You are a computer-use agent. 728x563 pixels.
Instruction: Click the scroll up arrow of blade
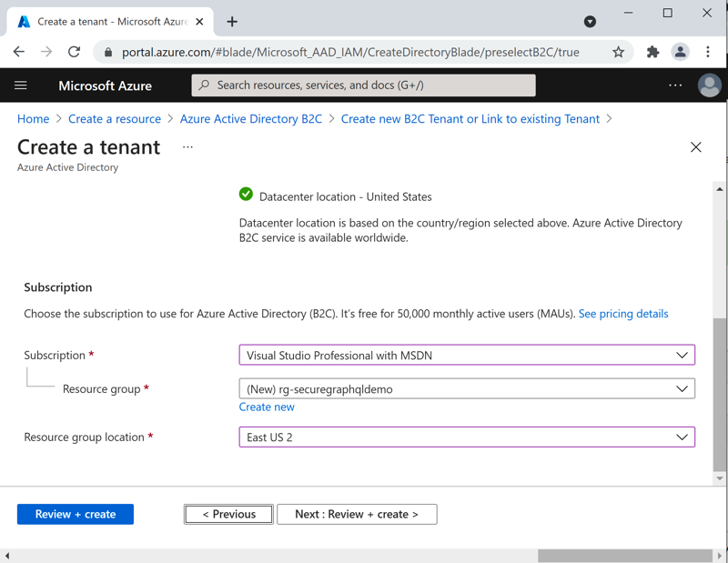pos(719,189)
